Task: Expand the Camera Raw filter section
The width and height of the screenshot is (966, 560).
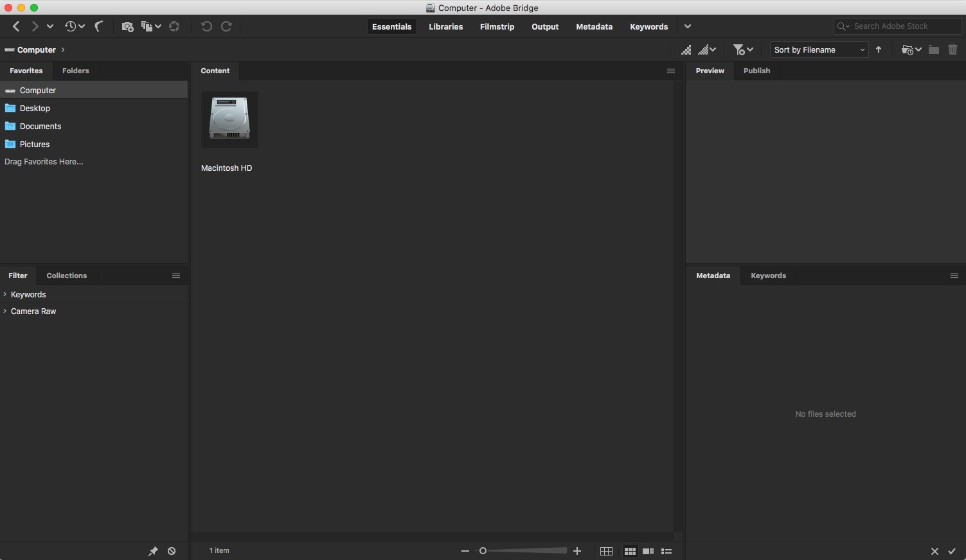Action: (32, 311)
